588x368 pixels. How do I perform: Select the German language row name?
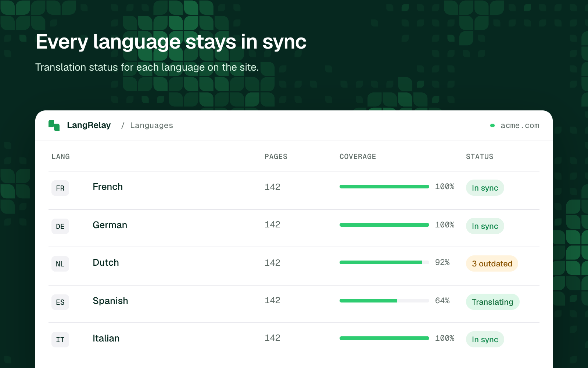[x=110, y=225]
